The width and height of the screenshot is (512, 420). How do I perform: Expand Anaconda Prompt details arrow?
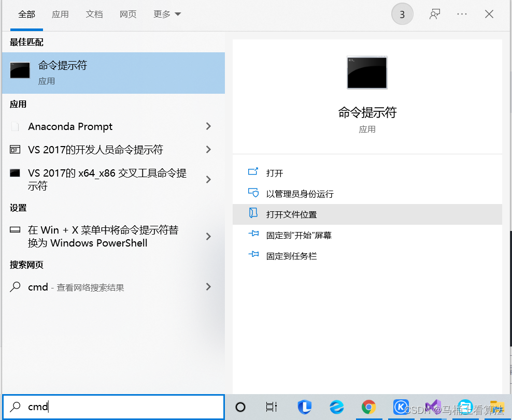pos(208,126)
